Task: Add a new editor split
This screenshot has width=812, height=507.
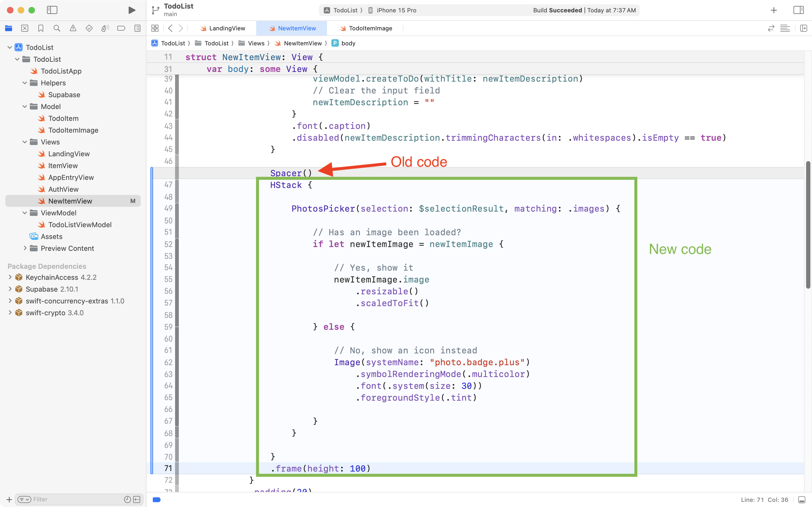Action: point(804,28)
